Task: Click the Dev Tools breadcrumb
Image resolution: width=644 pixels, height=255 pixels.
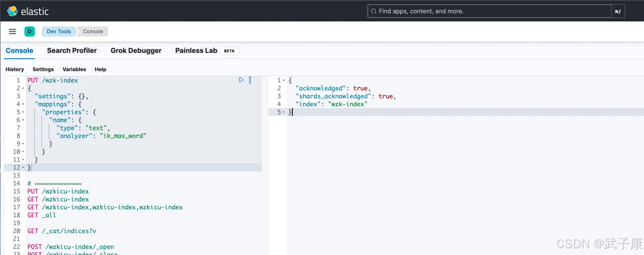Action: (x=59, y=31)
